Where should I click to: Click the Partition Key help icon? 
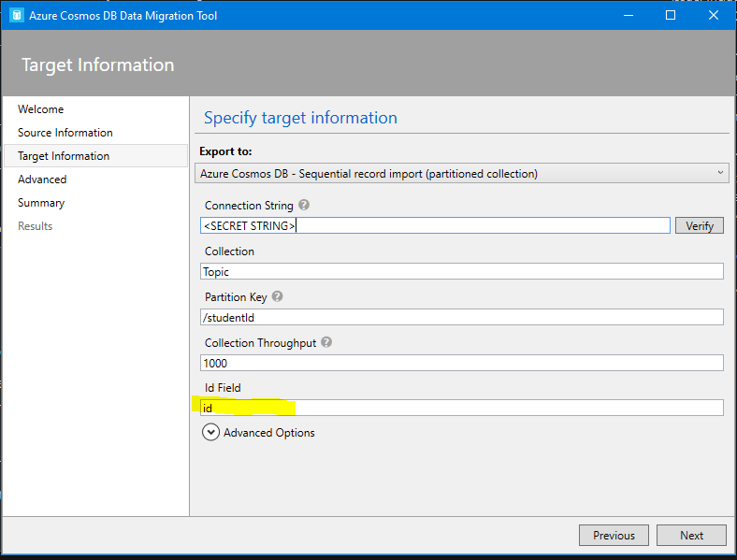pyautogui.click(x=278, y=296)
